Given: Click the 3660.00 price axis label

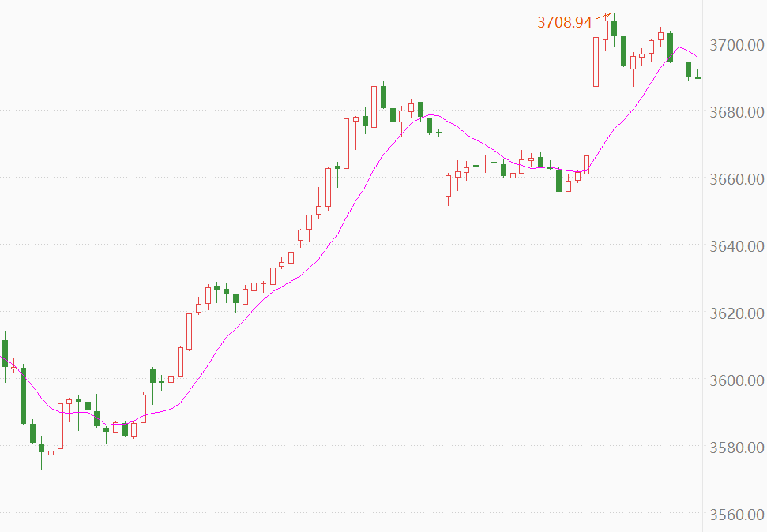Looking at the screenshot, I should pyautogui.click(x=736, y=178).
